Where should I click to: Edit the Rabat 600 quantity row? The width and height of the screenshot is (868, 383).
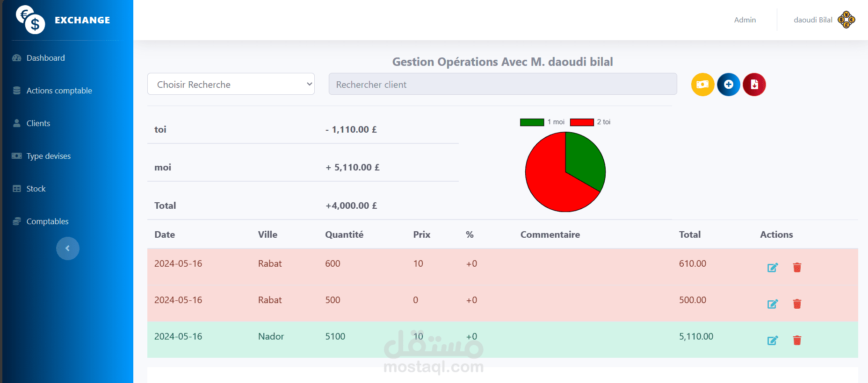(773, 268)
